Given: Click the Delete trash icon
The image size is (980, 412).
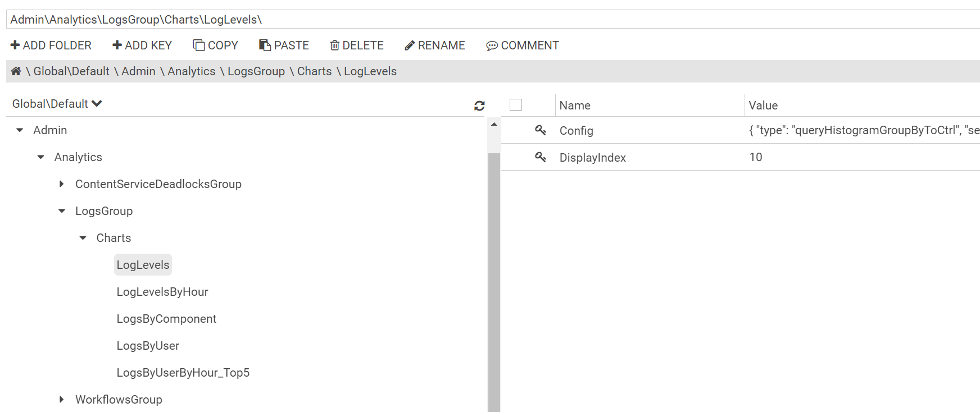Looking at the screenshot, I should tap(334, 45).
